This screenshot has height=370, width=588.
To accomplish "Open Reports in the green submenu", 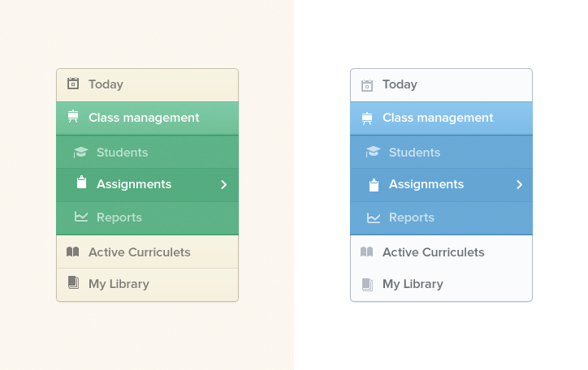I will tap(147, 218).
